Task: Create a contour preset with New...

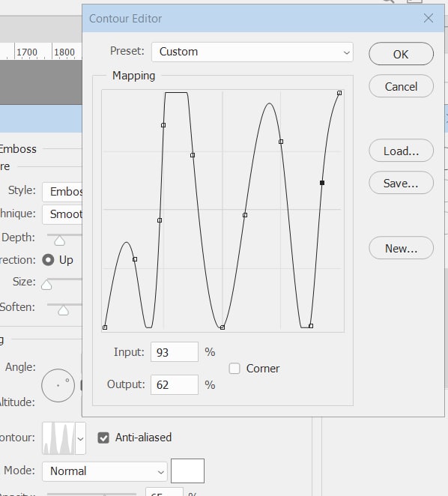Action: click(x=401, y=248)
